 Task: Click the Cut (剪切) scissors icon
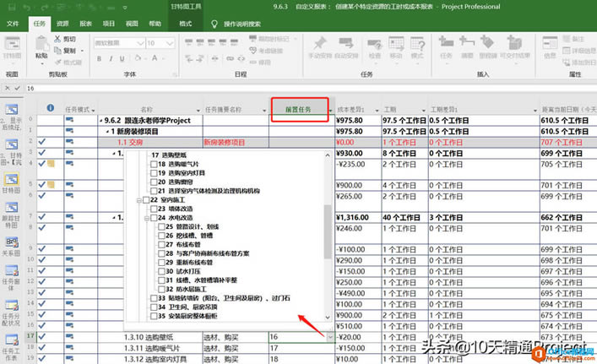(x=57, y=40)
